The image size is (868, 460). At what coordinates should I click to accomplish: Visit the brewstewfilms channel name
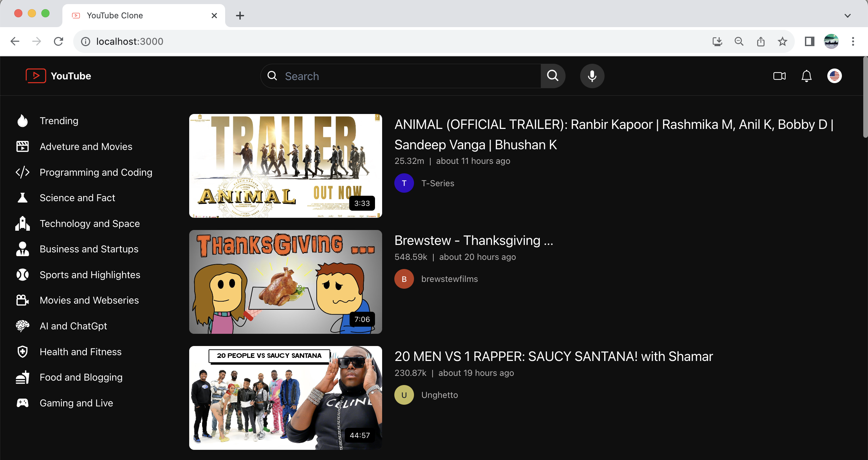click(x=450, y=279)
